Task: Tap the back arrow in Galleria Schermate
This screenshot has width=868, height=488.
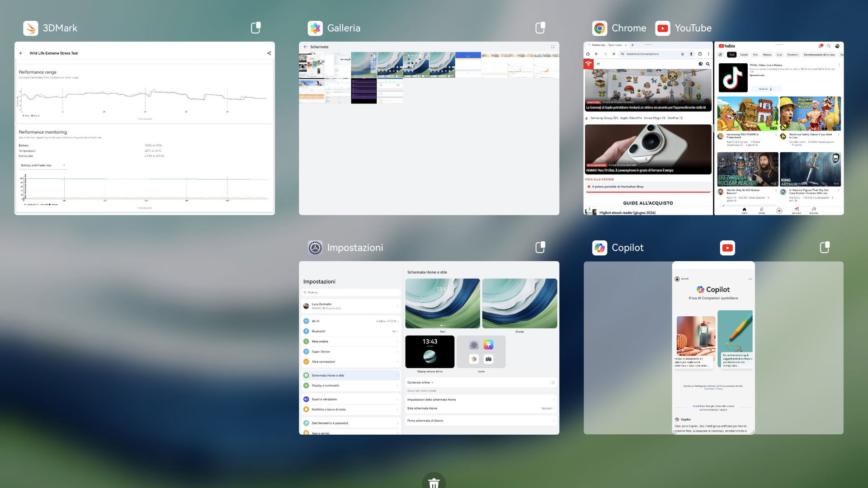Action: click(305, 47)
